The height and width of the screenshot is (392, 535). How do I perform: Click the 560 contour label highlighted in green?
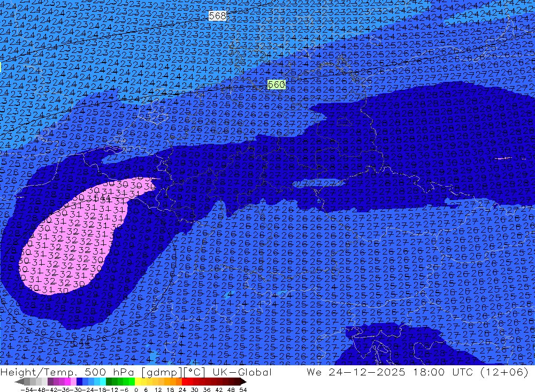click(x=277, y=84)
